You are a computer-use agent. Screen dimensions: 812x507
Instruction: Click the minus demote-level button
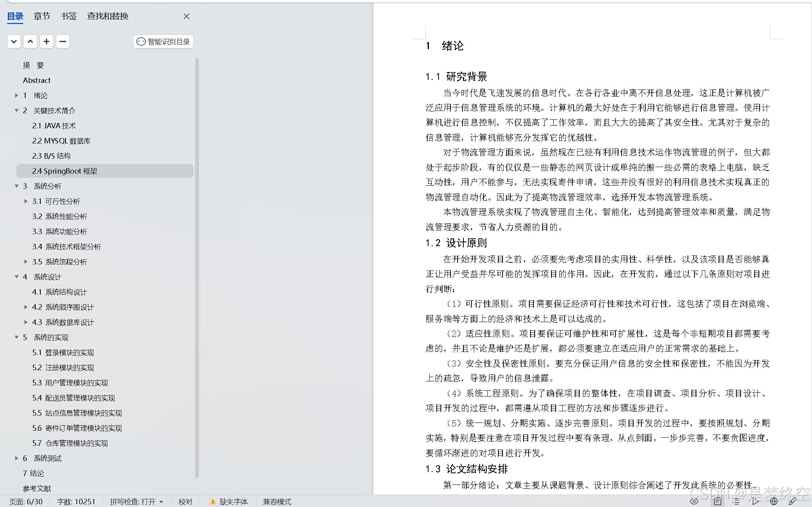coord(63,41)
